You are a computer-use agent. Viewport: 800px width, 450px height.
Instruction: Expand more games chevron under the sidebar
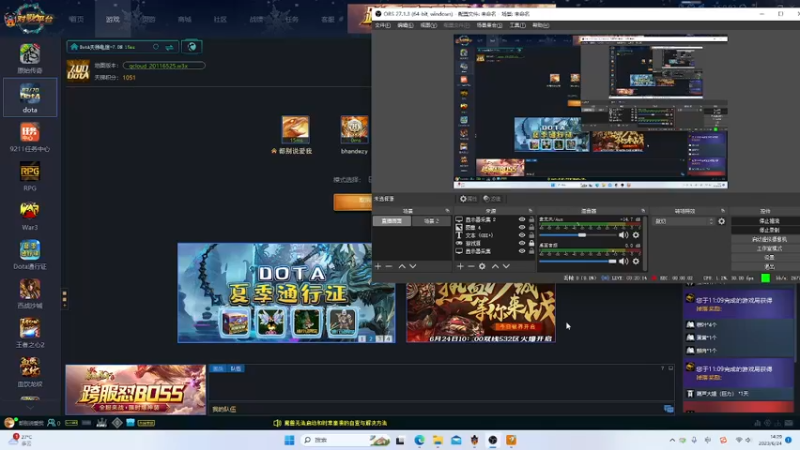pos(30,408)
